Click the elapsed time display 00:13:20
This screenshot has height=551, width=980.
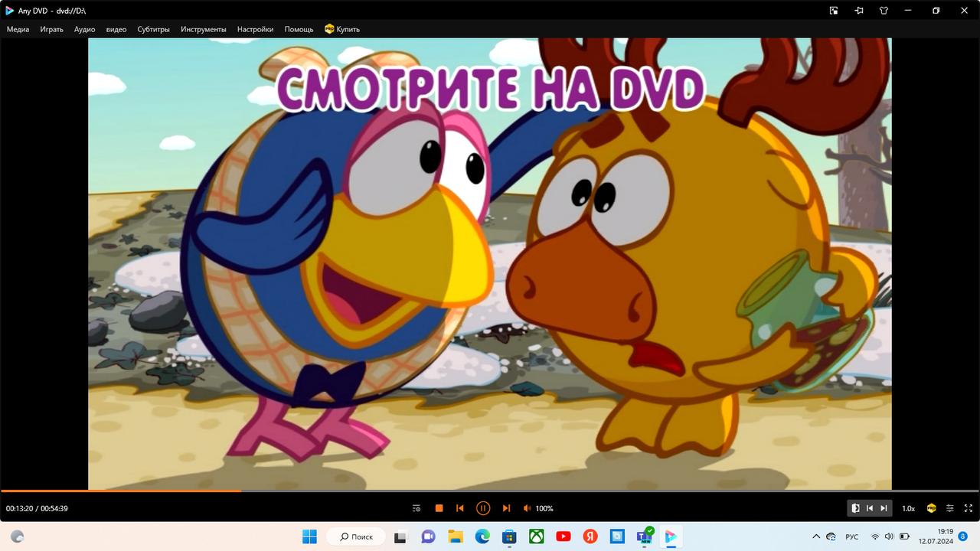point(19,508)
